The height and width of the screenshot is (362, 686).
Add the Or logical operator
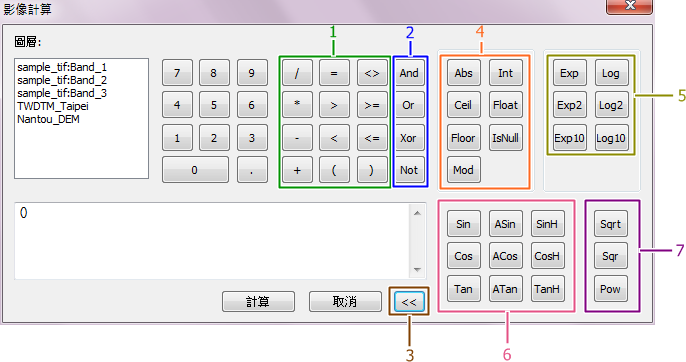point(410,105)
